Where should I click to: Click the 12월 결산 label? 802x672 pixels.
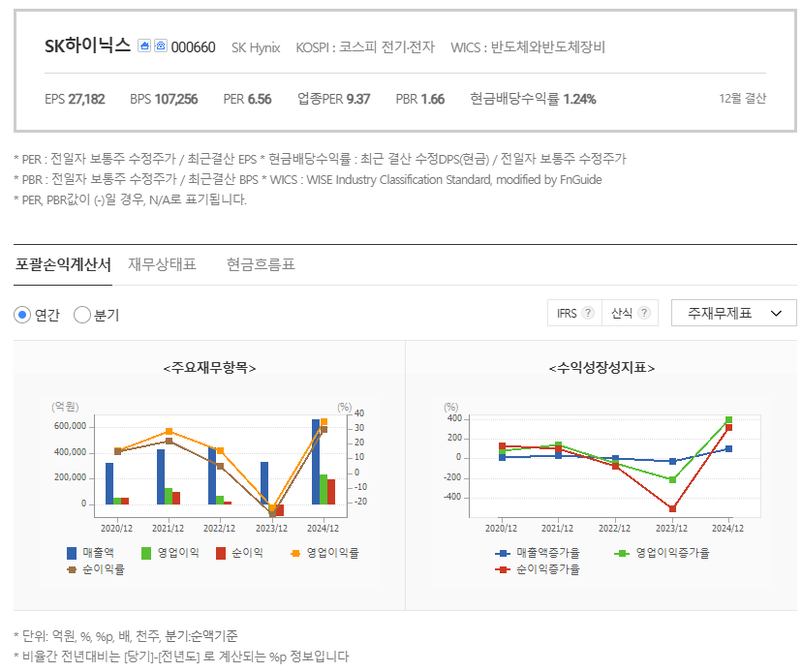[743, 98]
